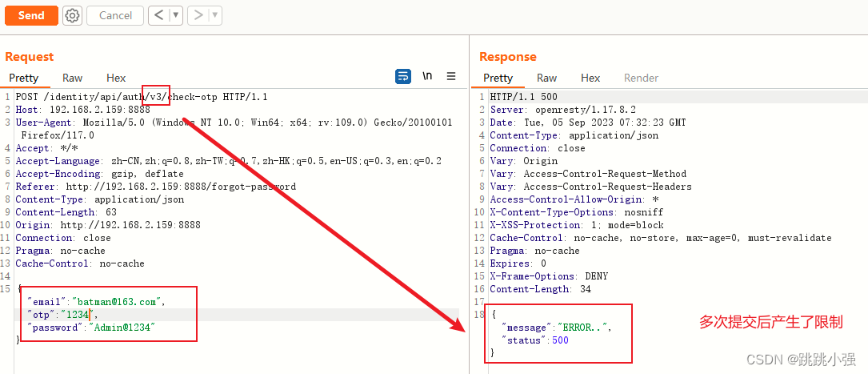Image resolution: width=868 pixels, height=374 pixels.
Task: Open the Request Hex tab
Action: 116,78
